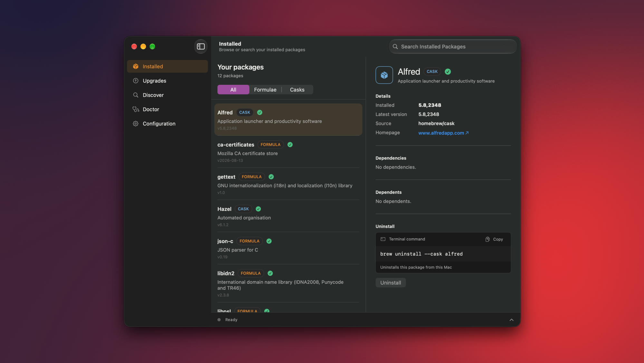
Task: Click the CASK badge next to Hazel
Action: pos(243,209)
